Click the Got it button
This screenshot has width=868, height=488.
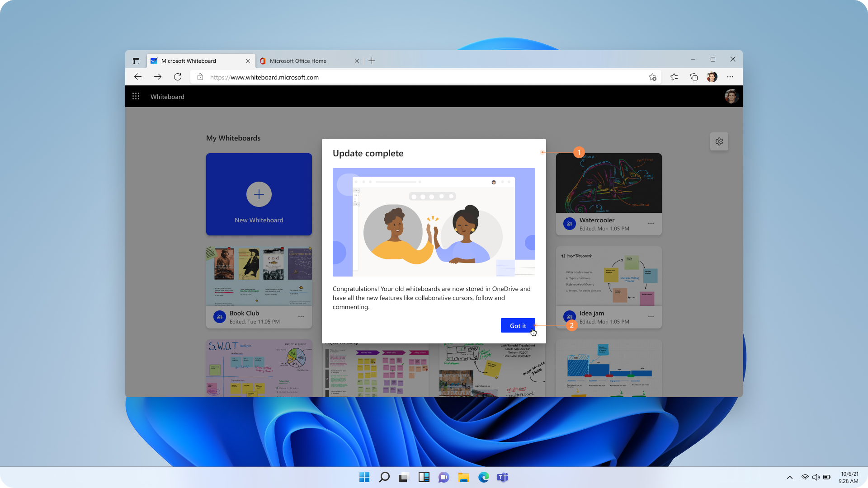518,325
